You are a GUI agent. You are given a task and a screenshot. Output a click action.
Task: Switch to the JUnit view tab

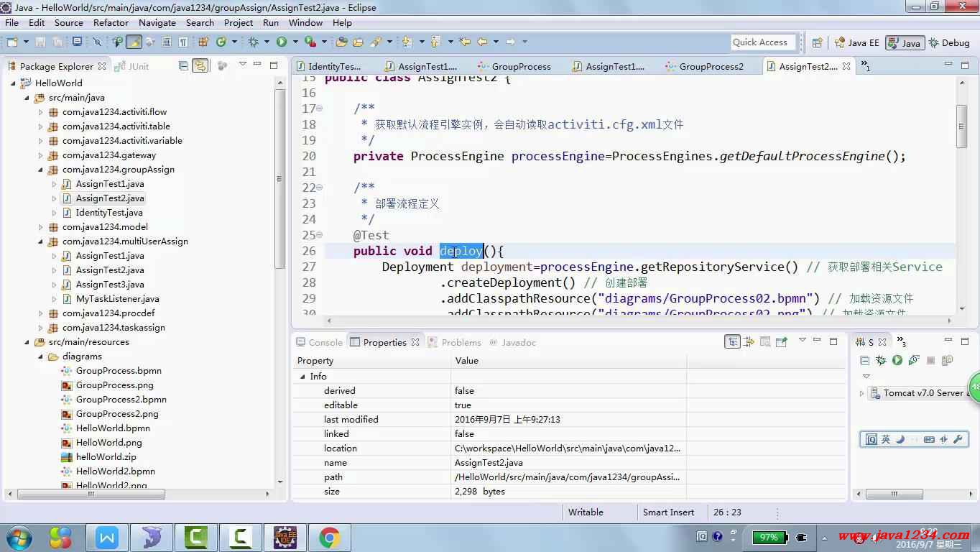[133, 66]
